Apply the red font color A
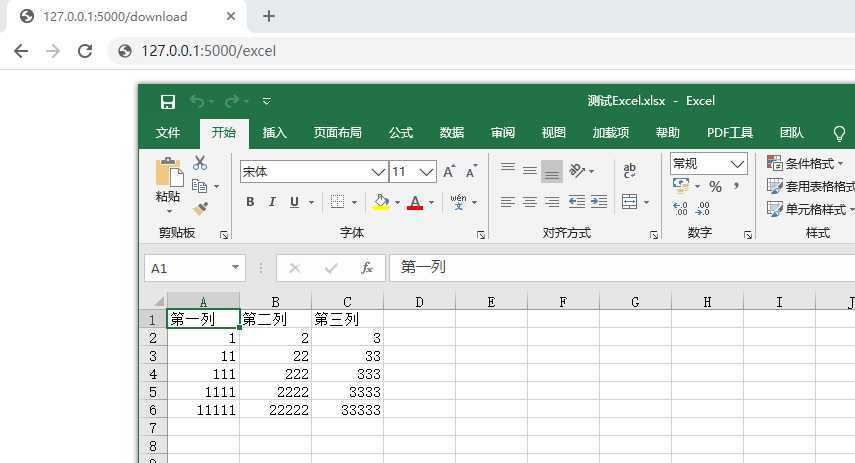The width and height of the screenshot is (855, 463). pos(415,202)
